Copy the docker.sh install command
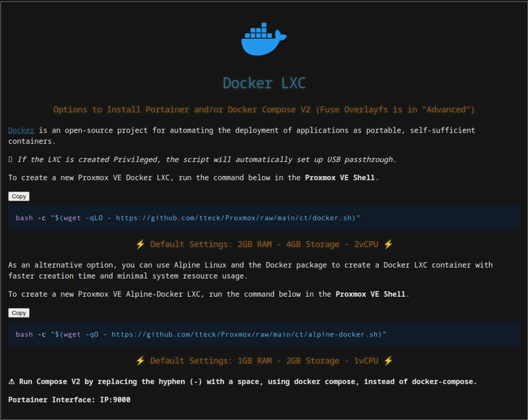Viewport: 528px width, 420px height. [19, 197]
